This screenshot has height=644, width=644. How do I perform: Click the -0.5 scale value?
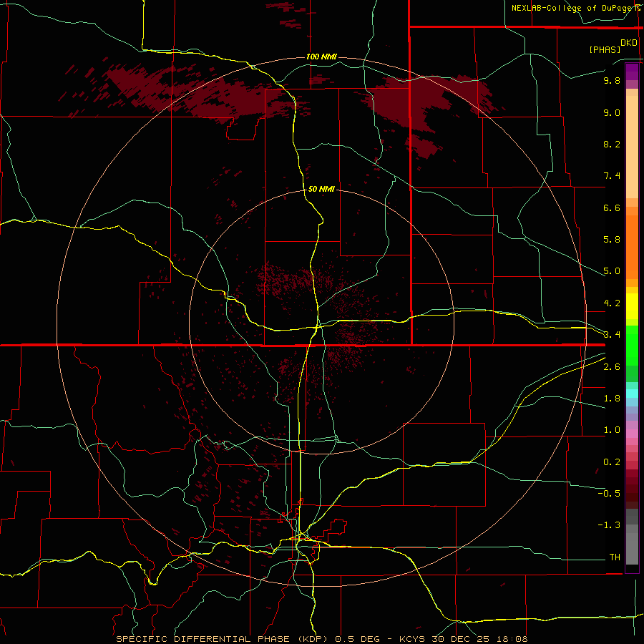coord(609,493)
